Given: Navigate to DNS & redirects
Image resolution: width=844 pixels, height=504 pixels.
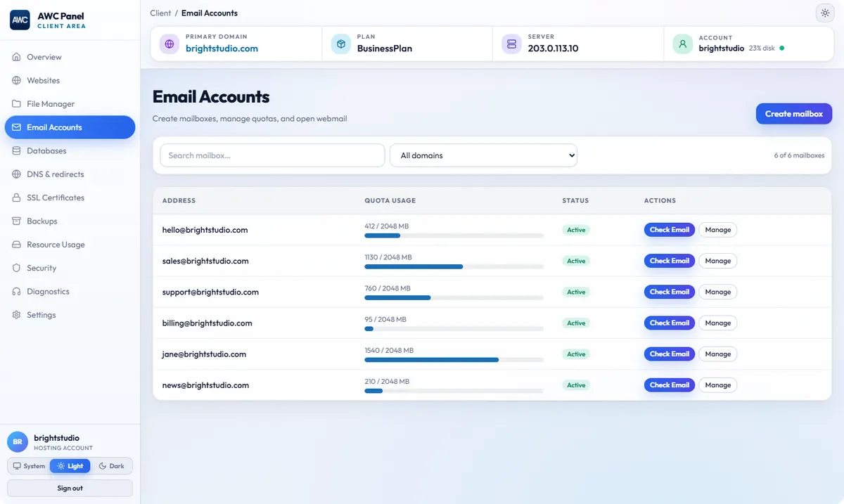Looking at the screenshot, I should coord(70,174).
